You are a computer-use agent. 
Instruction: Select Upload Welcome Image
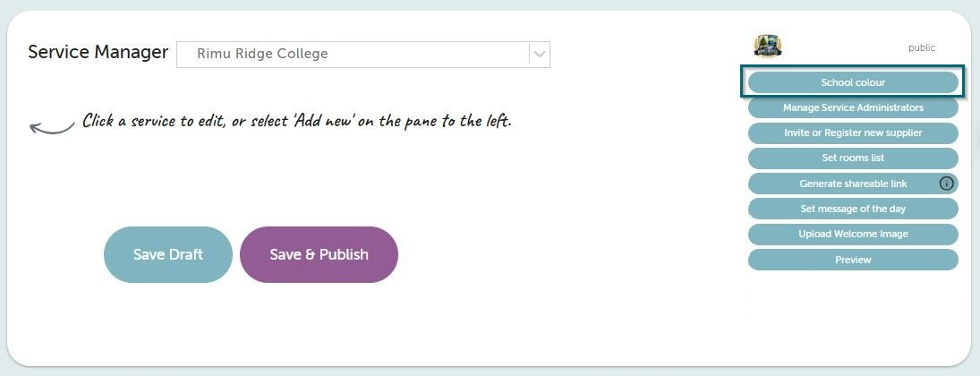coord(853,234)
